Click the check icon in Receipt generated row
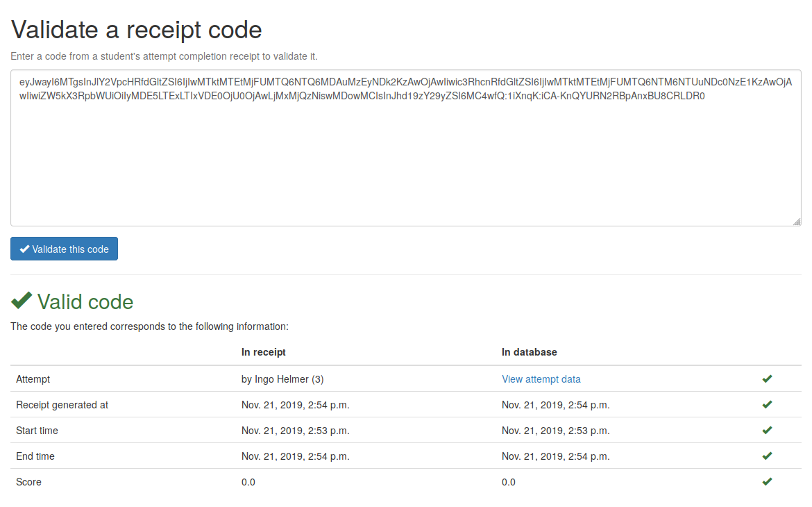This screenshot has width=812, height=507. click(768, 404)
